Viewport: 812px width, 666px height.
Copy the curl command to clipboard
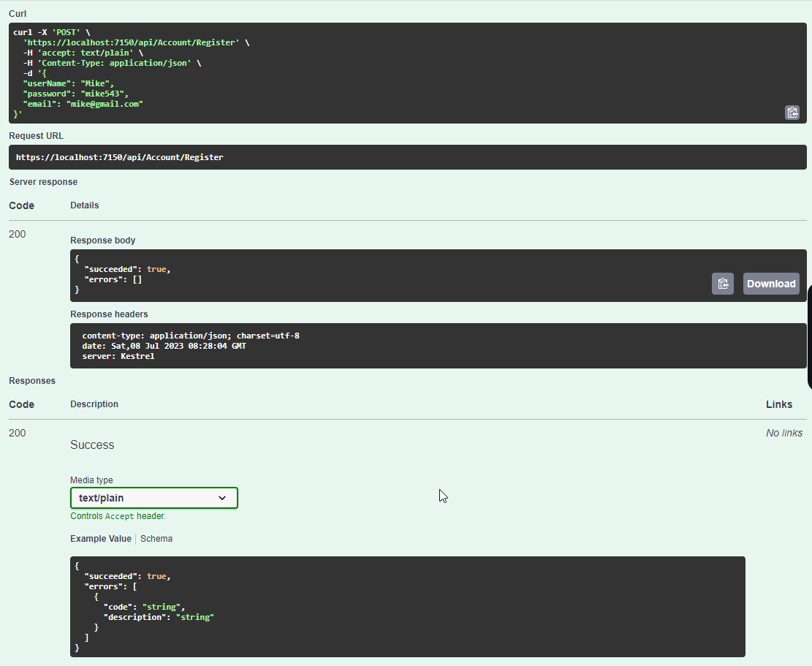point(792,113)
